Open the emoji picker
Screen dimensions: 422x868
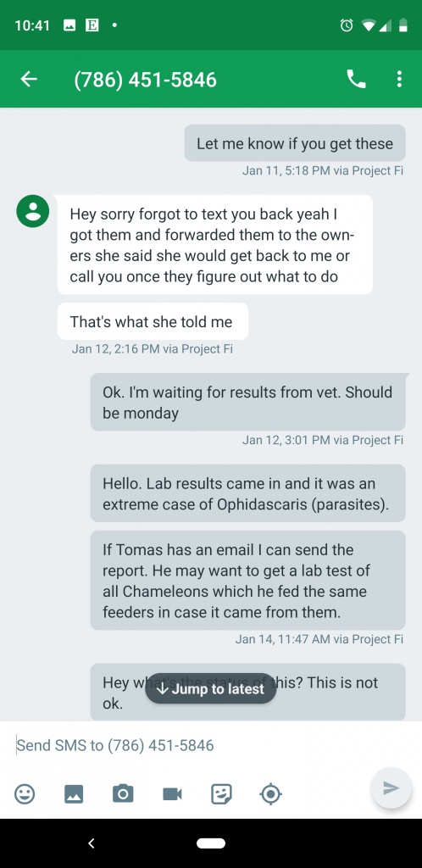click(x=25, y=793)
